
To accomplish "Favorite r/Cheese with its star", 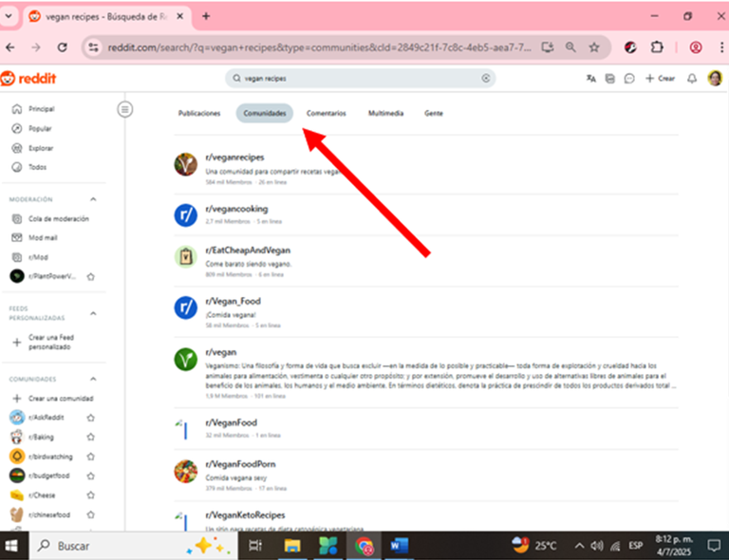I will point(91,495).
